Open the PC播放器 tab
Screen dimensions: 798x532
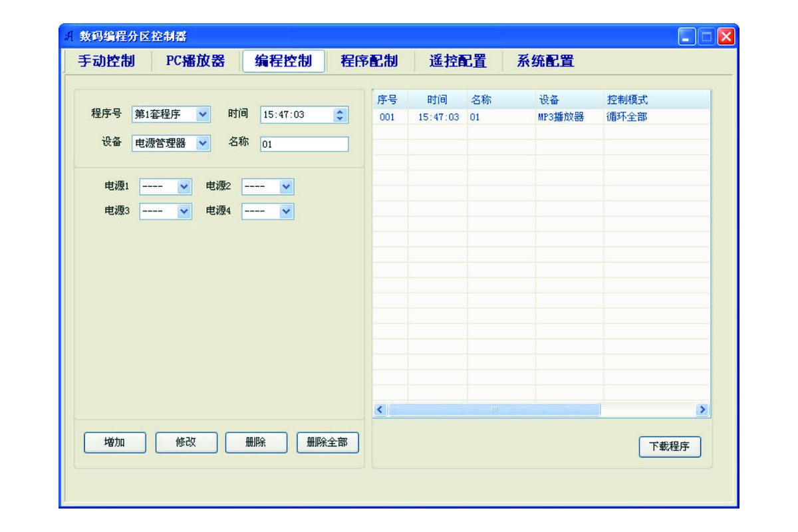(x=195, y=61)
